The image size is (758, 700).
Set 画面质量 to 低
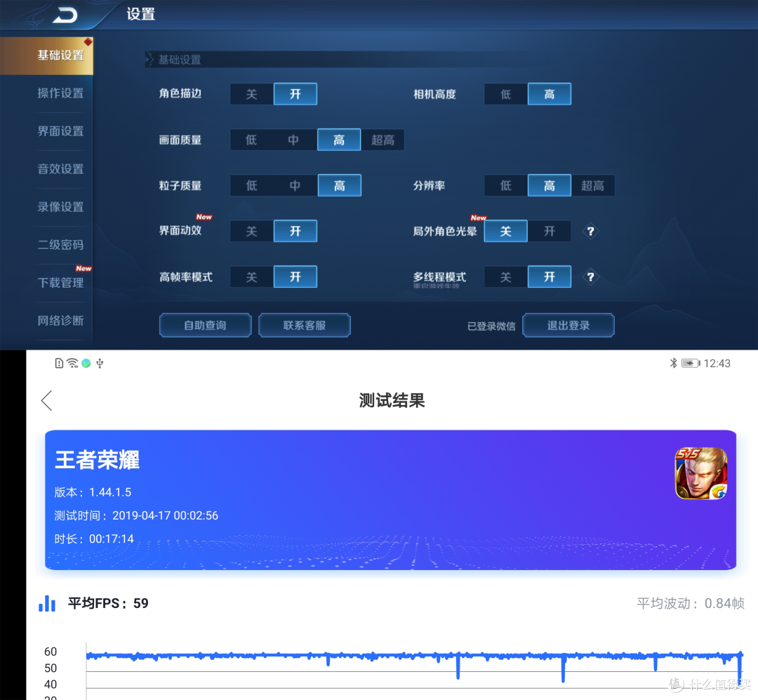pyautogui.click(x=251, y=140)
